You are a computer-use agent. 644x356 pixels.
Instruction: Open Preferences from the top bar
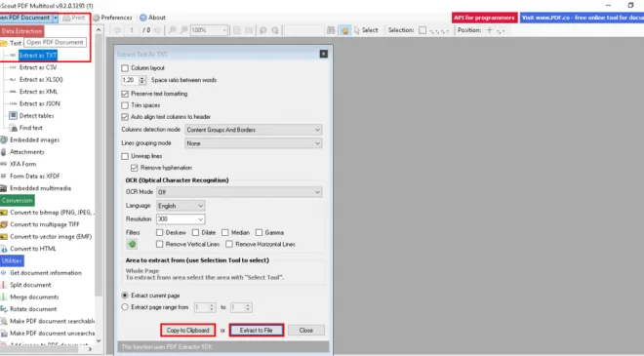112,18
